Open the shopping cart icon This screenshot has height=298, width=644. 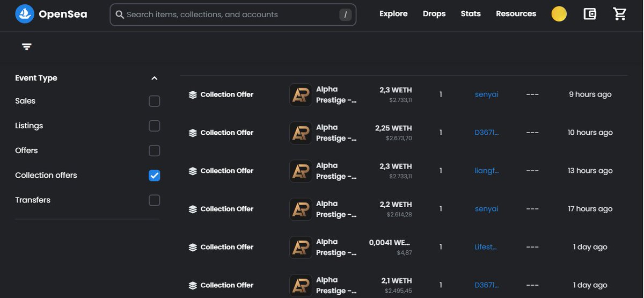click(x=620, y=14)
